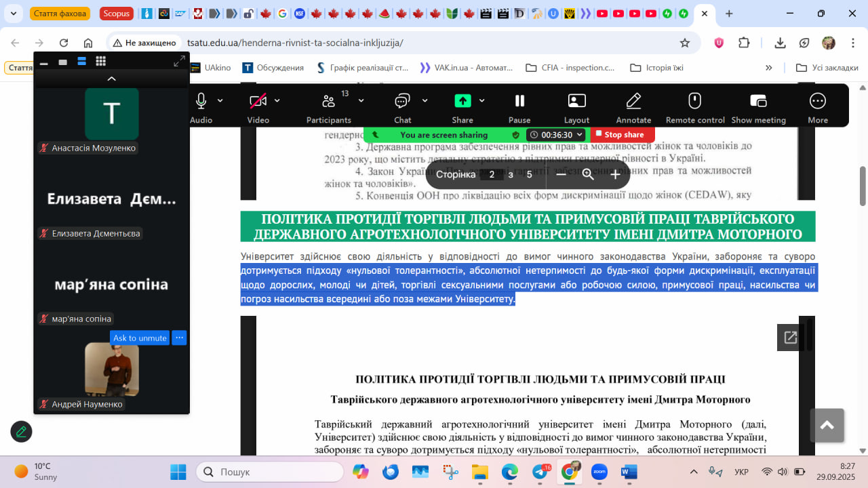868x488 pixels.
Task: Open the Zoom Chat window
Action: [x=403, y=102]
